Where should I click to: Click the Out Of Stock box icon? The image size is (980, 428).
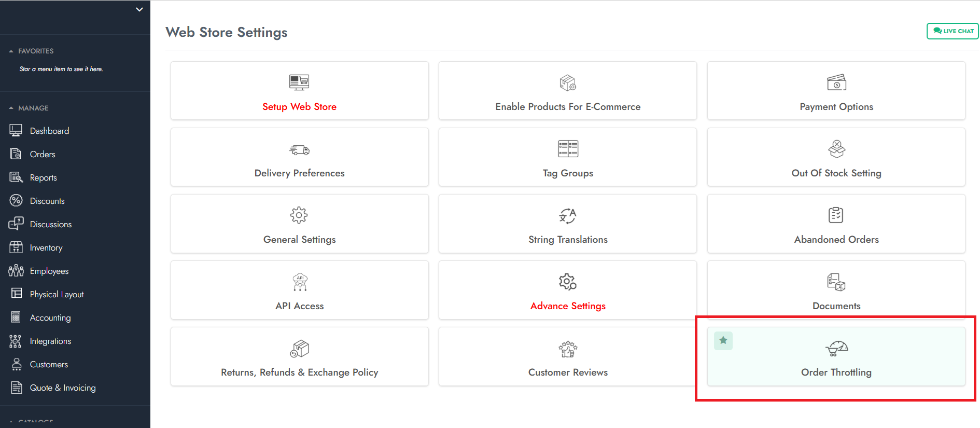pos(836,149)
